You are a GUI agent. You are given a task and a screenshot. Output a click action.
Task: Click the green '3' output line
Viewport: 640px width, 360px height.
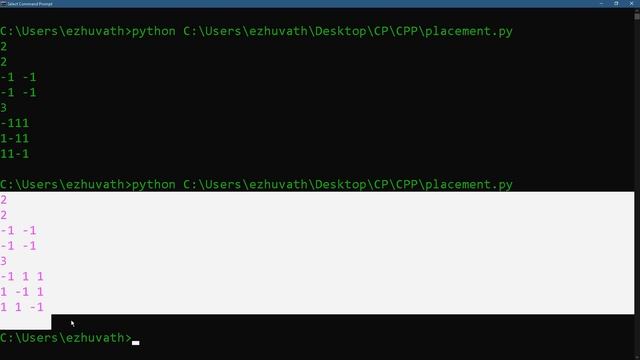(x=4, y=108)
